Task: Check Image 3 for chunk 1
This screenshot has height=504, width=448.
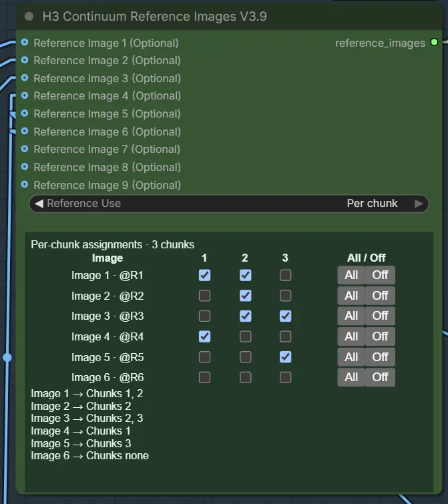Action: click(x=205, y=316)
